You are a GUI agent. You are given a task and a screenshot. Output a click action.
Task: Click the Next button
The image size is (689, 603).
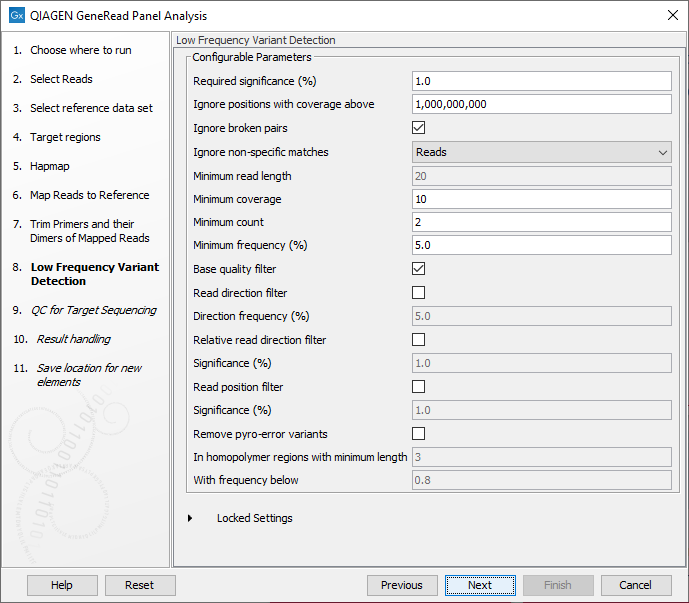pos(480,585)
